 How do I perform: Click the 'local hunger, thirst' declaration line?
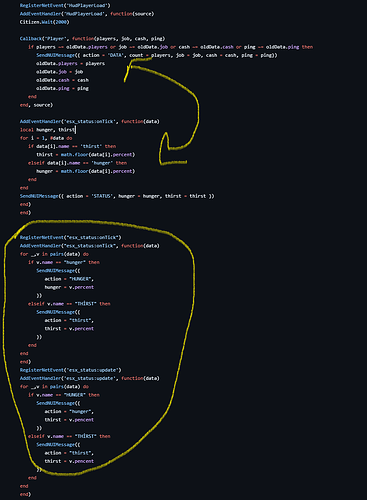click(x=47, y=130)
